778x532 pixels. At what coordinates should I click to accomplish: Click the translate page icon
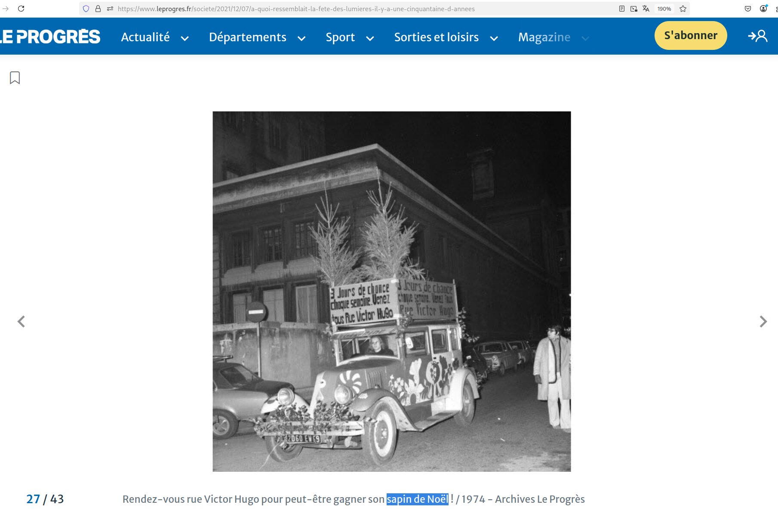point(646,9)
